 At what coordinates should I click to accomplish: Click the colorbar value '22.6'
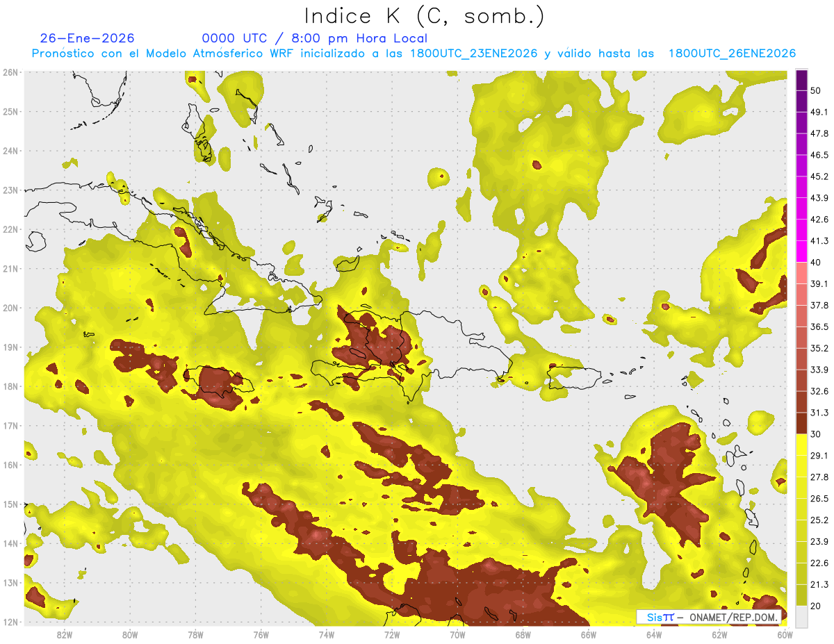pyautogui.click(x=819, y=563)
